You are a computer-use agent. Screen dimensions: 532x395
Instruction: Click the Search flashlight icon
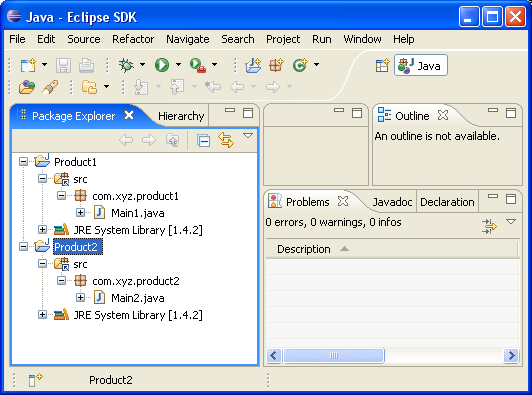tap(50, 87)
